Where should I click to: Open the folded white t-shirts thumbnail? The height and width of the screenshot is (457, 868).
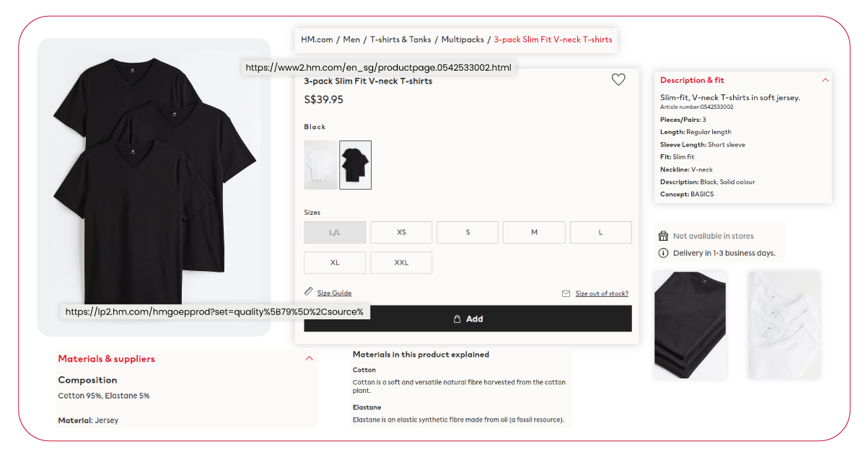tap(784, 325)
